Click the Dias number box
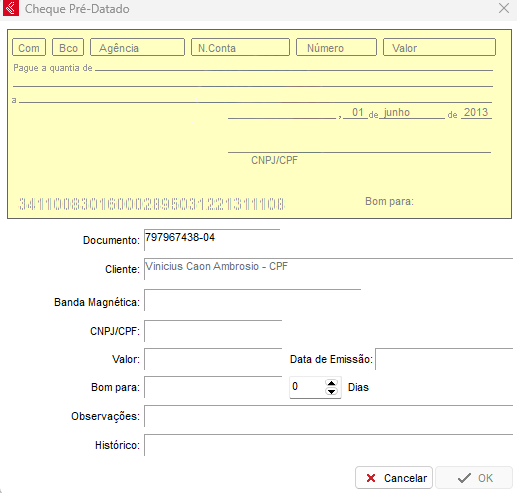The width and height of the screenshot is (517, 493). pyautogui.click(x=308, y=387)
